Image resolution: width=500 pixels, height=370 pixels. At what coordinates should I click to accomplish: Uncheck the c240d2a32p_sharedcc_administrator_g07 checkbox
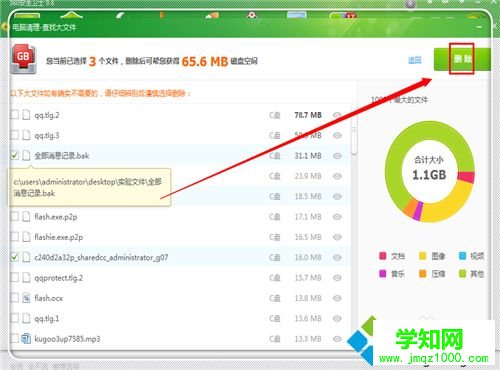15,257
